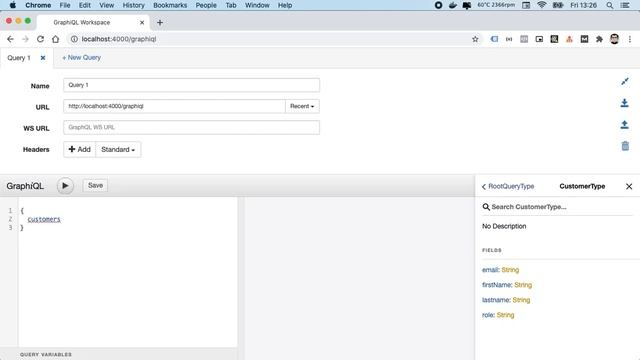Open the Tab menu in menu bar
The height and width of the screenshot is (360, 640).
pyautogui.click(x=231, y=5)
